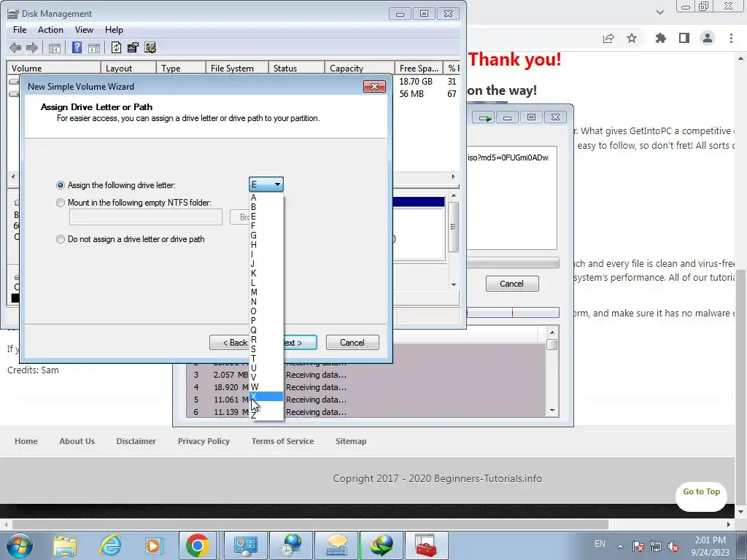Click the Refresh icon in Disk Management toolbar
This screenshot has height=560, width=747.
coord(116,47)
